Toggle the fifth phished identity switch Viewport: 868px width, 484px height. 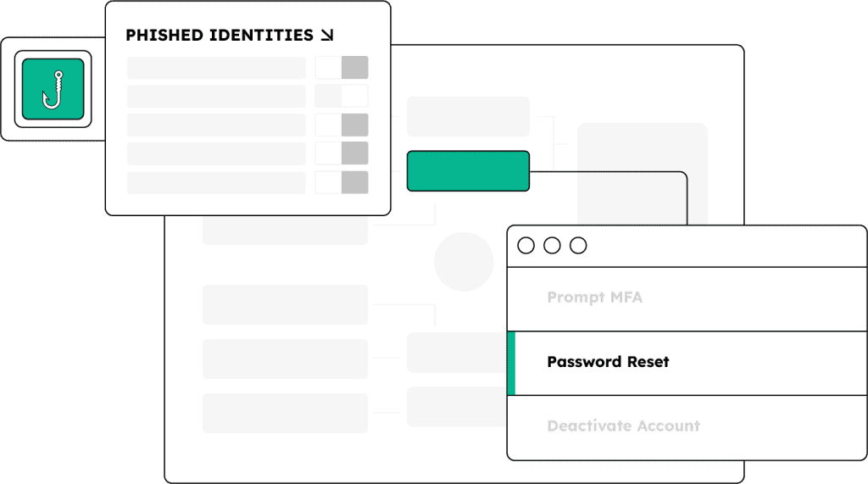(x=342, y=182)
